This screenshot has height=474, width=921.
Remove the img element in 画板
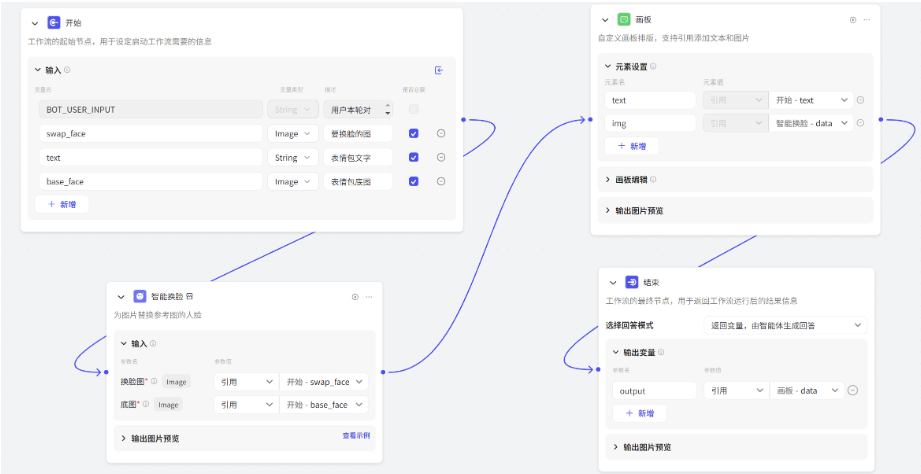860,123
